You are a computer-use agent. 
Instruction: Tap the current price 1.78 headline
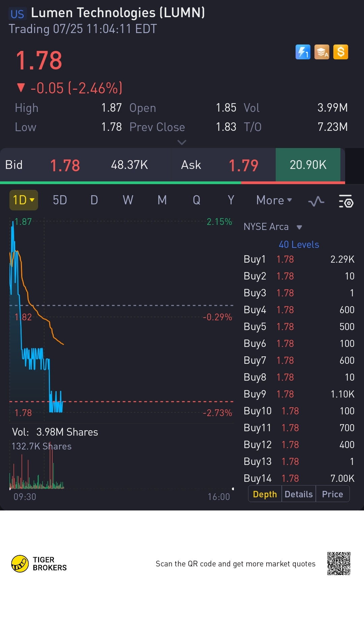point(39,61)
